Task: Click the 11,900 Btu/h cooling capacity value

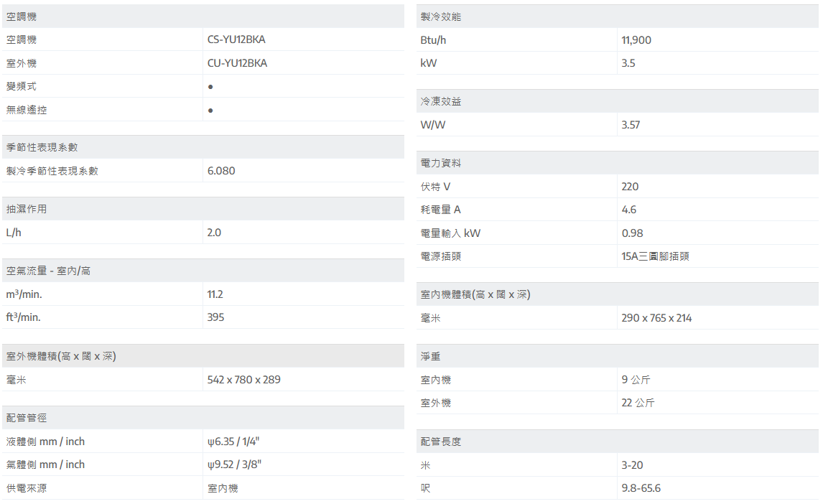Action: point(636,40)
